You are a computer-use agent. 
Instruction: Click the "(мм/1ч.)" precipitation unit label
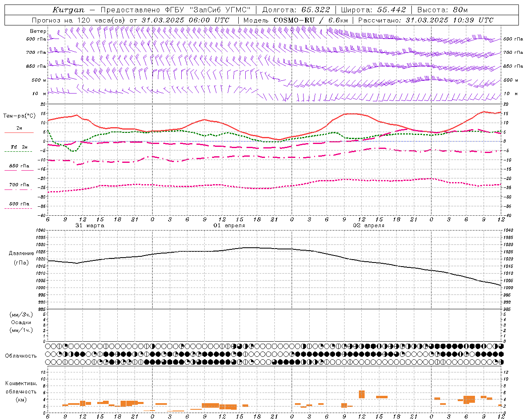coord(21,330)
